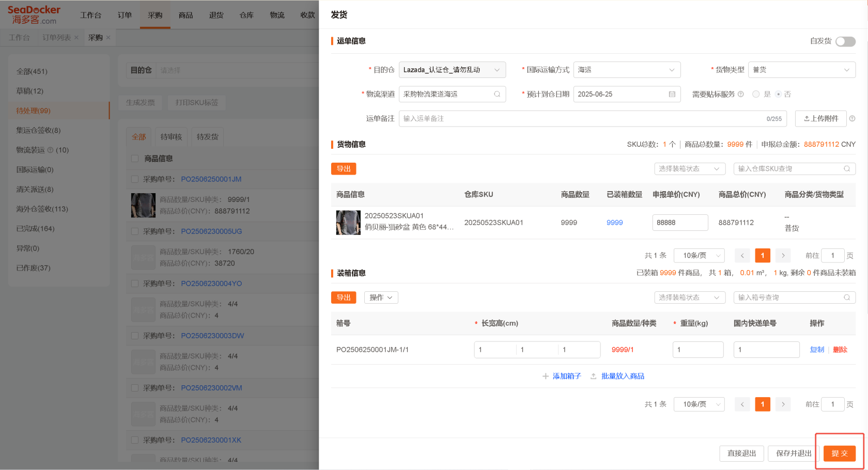The height and width of the screenshot is (470, 868).
Task: Expand the 操作 dropdown button
Action: (381, 297)
